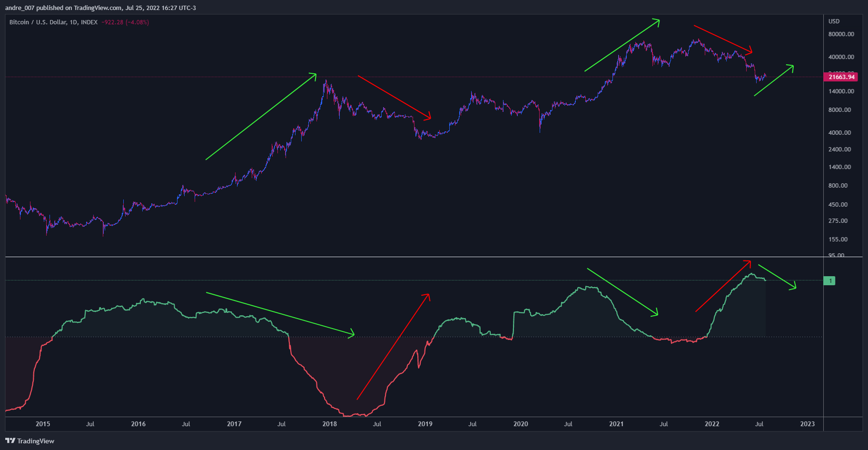The image size is (868, 450).
Task: Click the current price label 21663.94
Action: coord(841,77)
